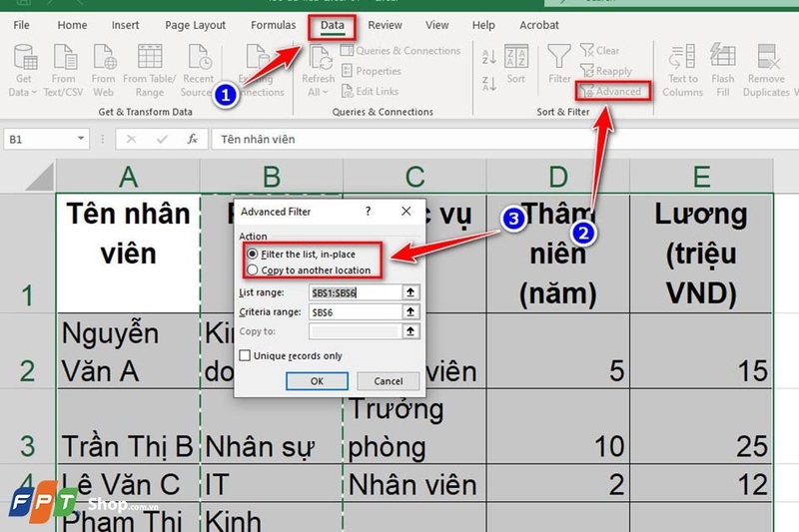Image resolution: width=799 pixels, height=532 pixels.
Task: Open Queries & Connections pane
Action: point(400,50)
